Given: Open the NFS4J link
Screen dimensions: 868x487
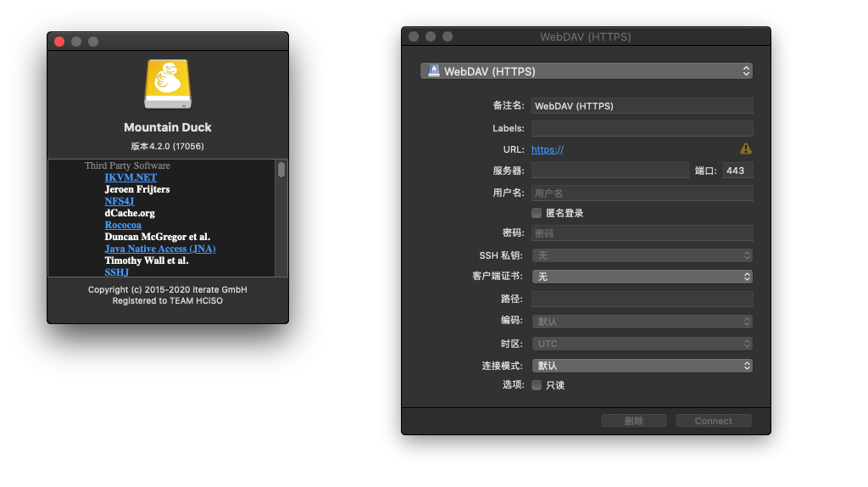Looking at the screenshot, I should pyautogui.click(x=120, y=201).
